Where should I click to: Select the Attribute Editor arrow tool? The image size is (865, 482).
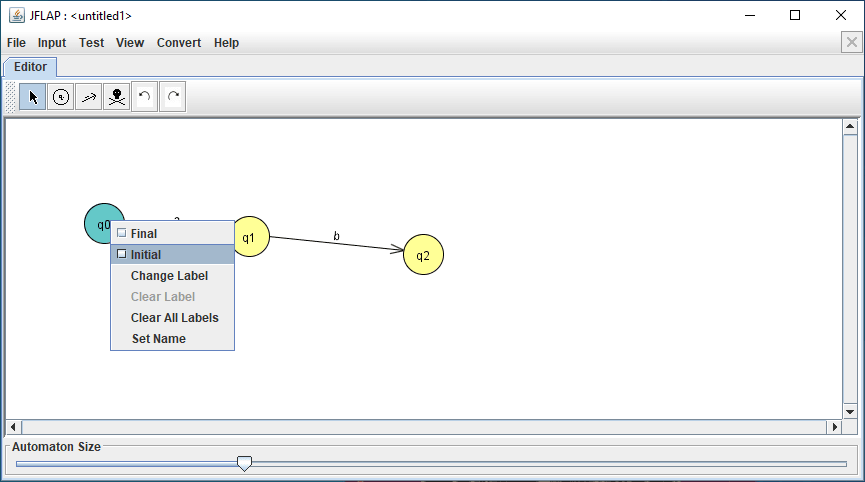tap(33, 97)
